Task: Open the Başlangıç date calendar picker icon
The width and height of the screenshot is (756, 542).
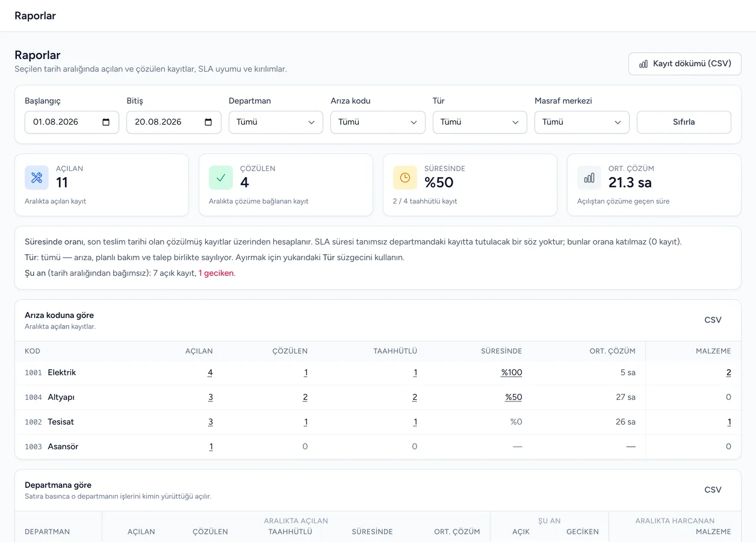Action: [x=106, y=122]
